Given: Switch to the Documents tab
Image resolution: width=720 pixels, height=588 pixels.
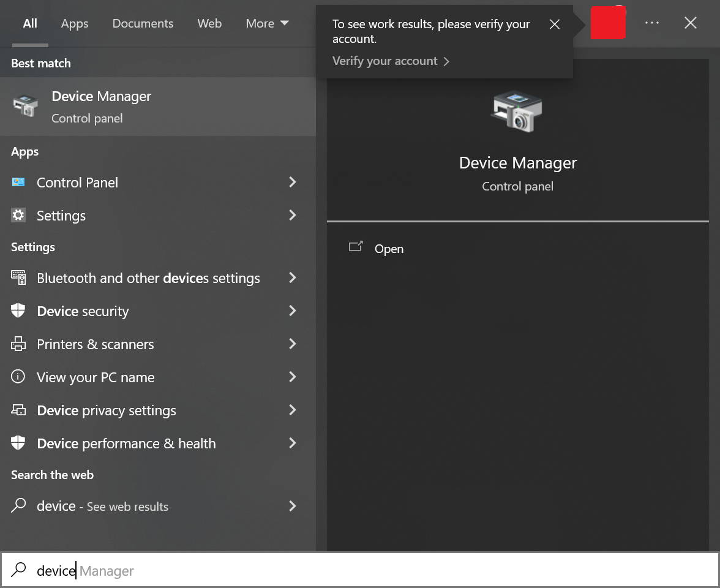Looking at the screenshot, I should pos(143,23).
